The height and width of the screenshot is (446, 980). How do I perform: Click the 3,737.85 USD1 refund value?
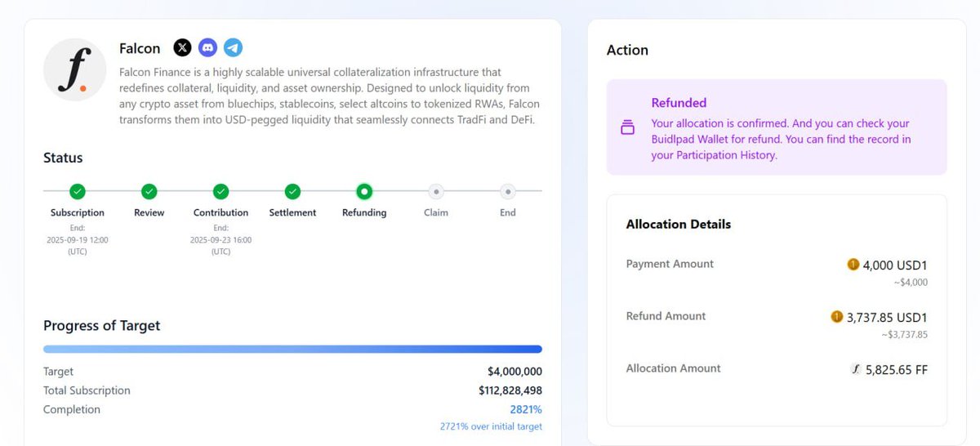pos(887,318)
